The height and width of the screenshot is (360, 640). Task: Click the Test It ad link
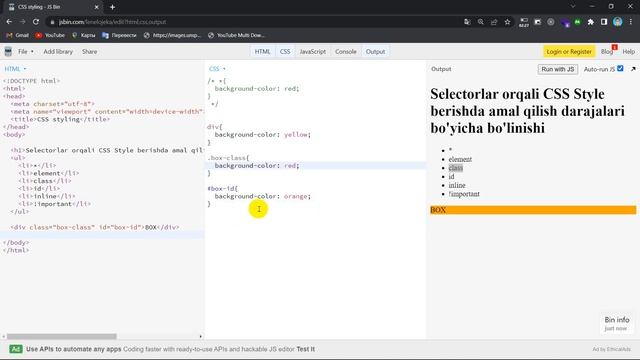coord(305,349)
